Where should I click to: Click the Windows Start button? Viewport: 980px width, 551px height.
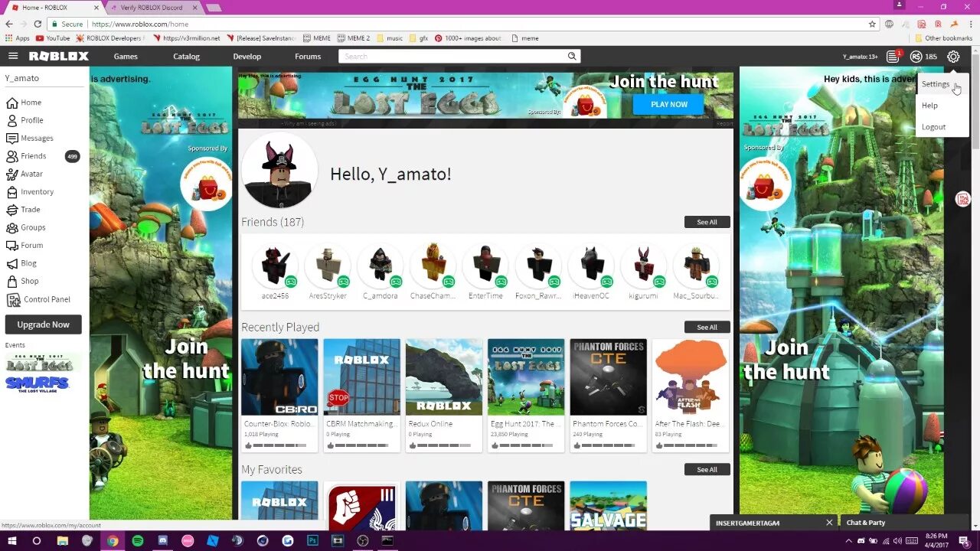coord(12,540)
